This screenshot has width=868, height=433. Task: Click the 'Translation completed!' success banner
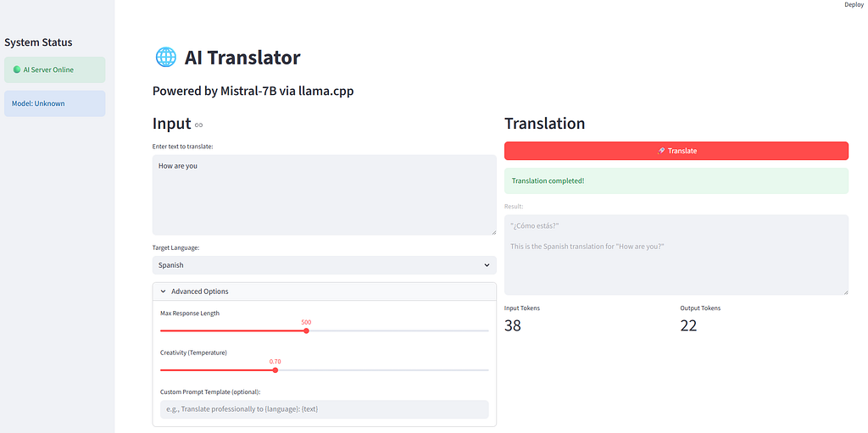(676, 180)
